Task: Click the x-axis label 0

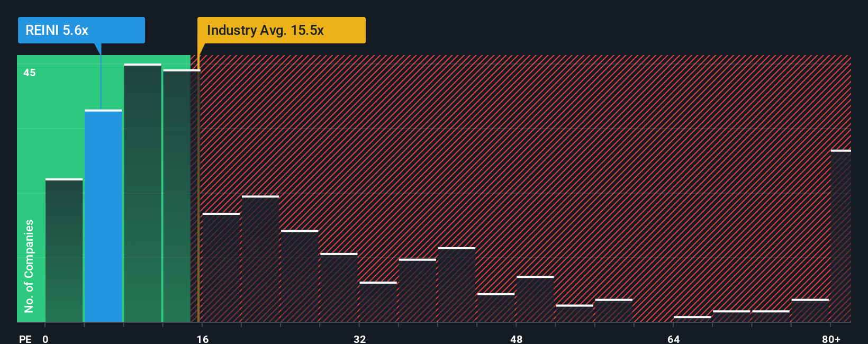Action: click(46, 339)
